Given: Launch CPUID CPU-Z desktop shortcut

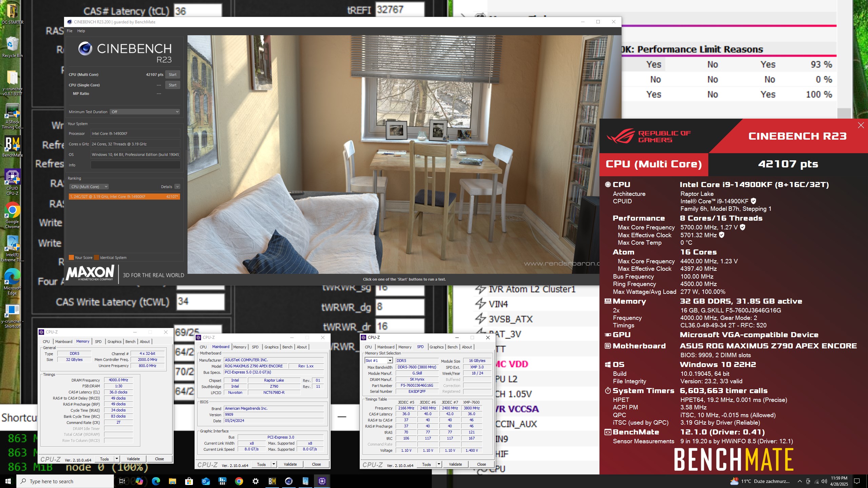Looking at the screenshot, I should (13, 182).
